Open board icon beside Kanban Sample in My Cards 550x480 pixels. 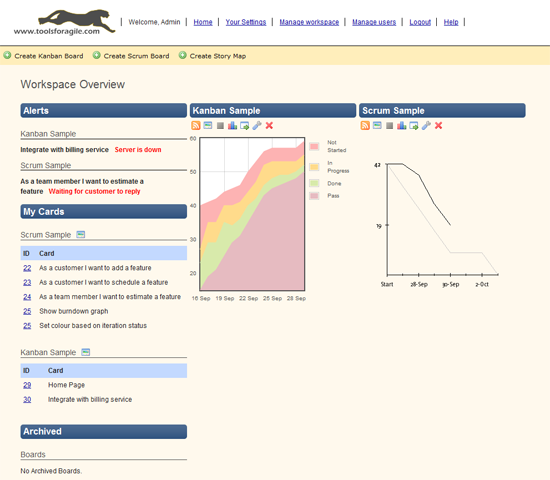click(86, 352)
